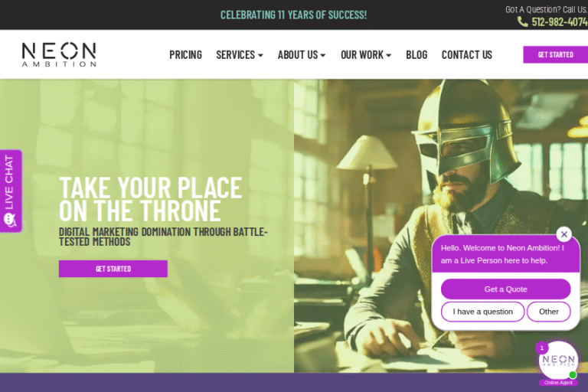Expand the Our Work dropdown

[x=366, y=55]
